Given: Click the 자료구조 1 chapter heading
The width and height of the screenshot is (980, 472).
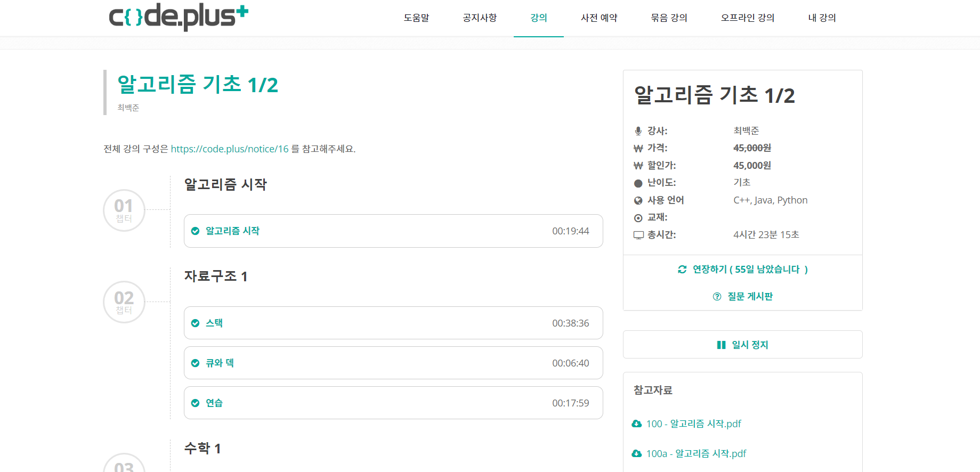Looking at the screenshot, I should (216, 276).
